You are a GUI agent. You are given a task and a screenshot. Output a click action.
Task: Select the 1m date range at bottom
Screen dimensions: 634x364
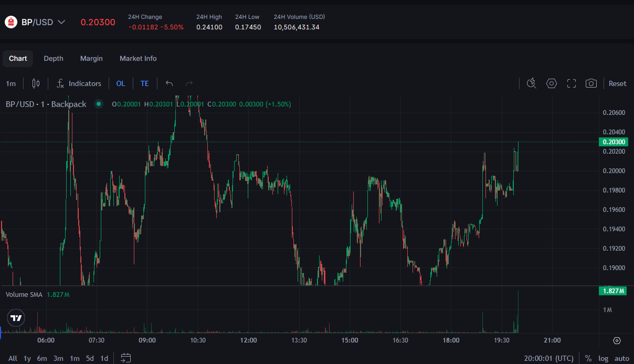74,358
